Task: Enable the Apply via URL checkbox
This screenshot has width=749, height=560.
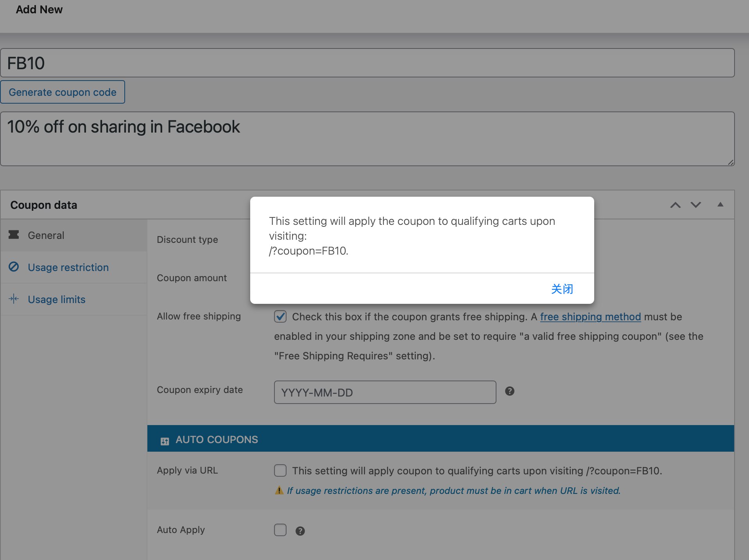Action: click(280, 470)
